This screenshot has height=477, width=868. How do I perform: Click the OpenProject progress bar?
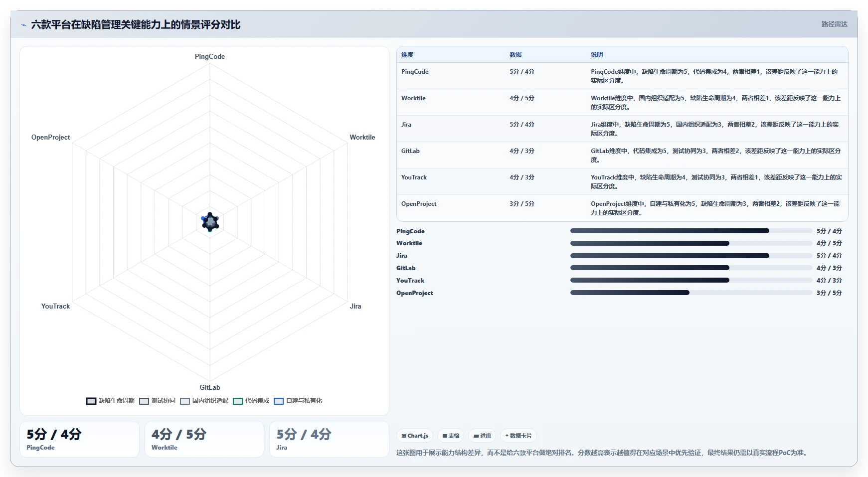(692, 293)
